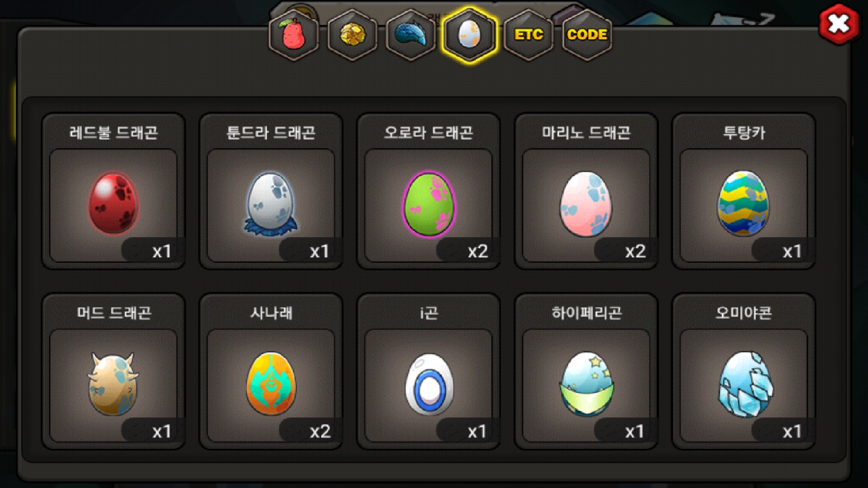This screenshot has width=868, height=488.
Task: Pick the white 툰드라 드래곤 egg
Action: coord(271,204)
